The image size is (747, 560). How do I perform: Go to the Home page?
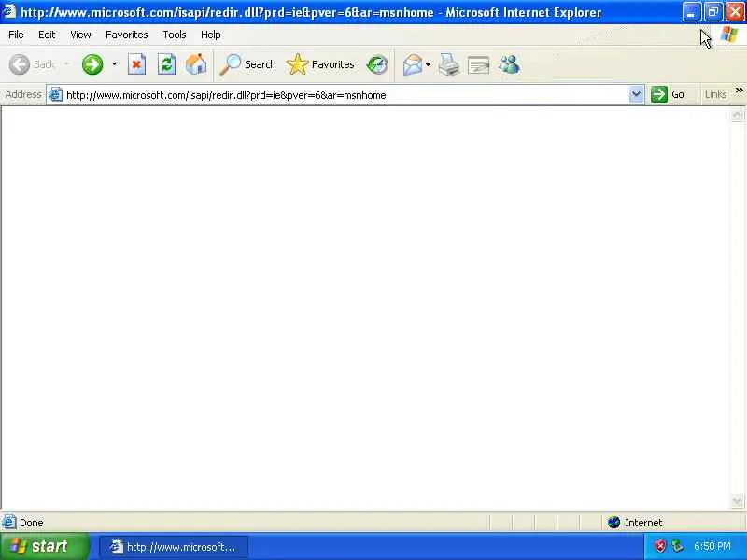click(196, 64)
